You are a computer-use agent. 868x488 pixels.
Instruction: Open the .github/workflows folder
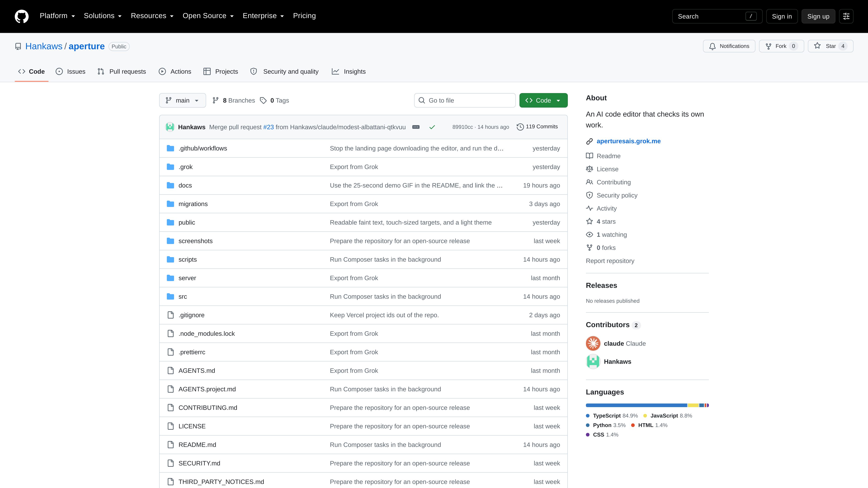pyautogui.click(x=203, y=148)
